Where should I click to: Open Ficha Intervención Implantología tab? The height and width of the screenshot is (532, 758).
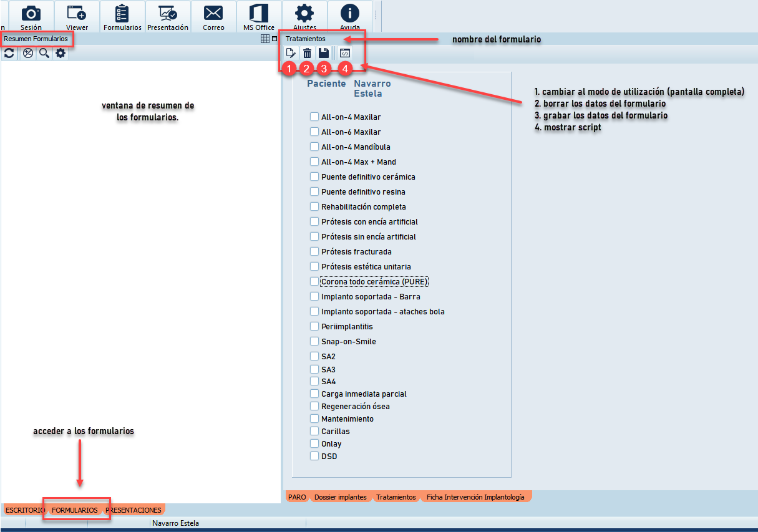pyautogui.click(x=475, y=497)
